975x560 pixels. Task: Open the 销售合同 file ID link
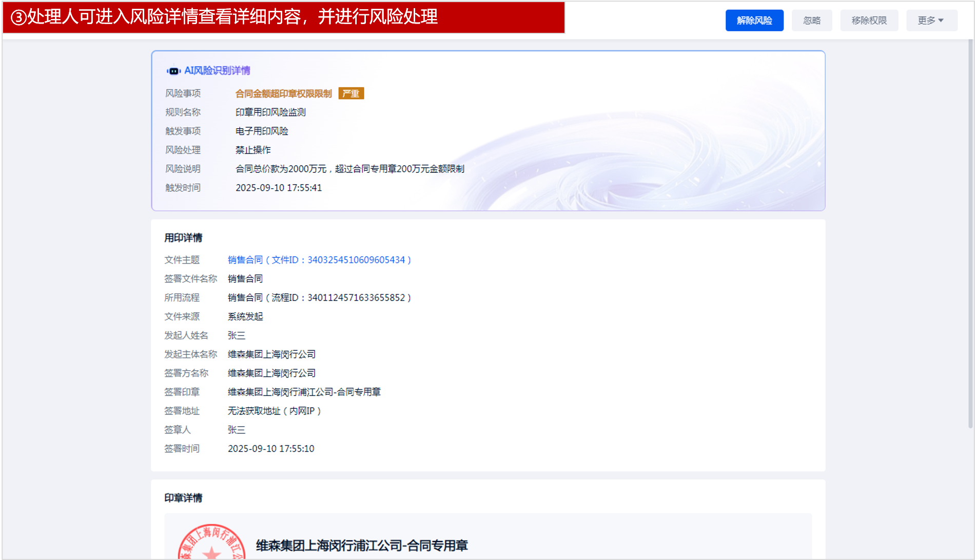319,260
